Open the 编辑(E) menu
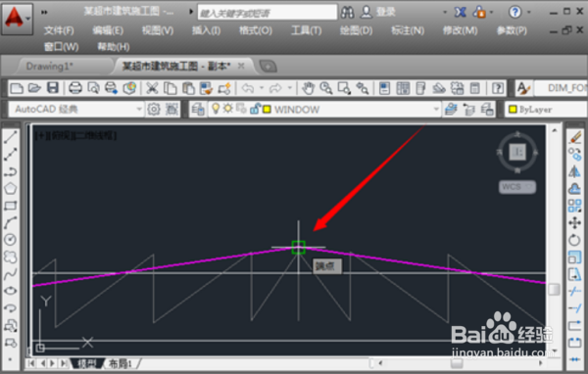Viewport: 588px width, 374px height. tap(108, 30)
